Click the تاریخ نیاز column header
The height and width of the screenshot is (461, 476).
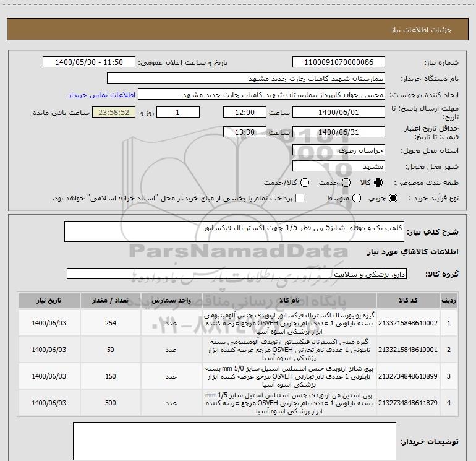49,300
